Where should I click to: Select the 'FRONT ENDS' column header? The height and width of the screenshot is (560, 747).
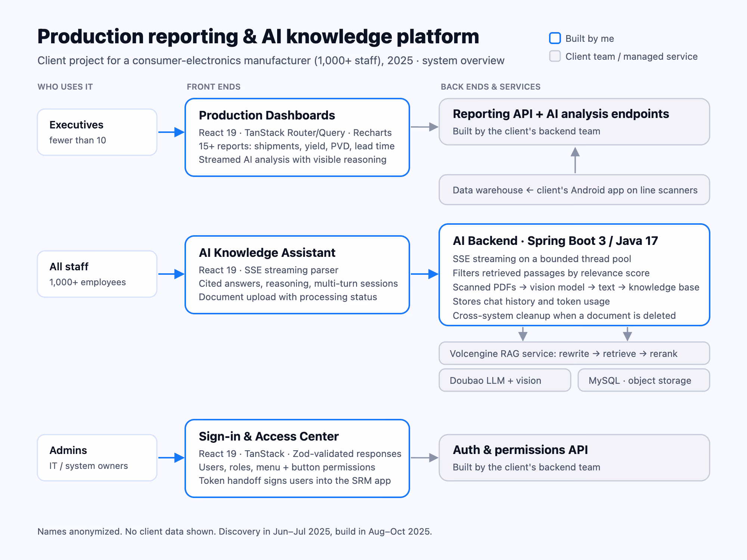(x=214, y=87)
